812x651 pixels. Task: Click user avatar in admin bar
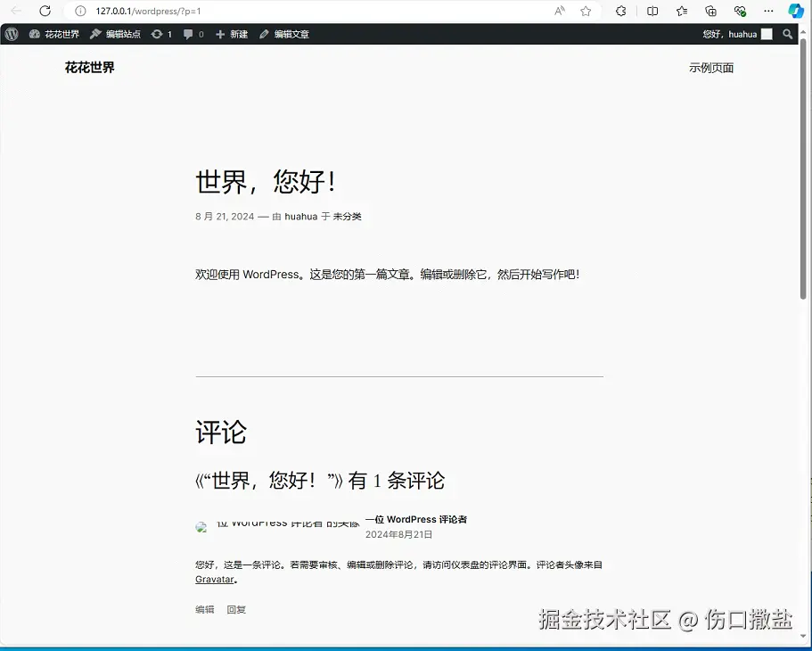pos(767,34)
